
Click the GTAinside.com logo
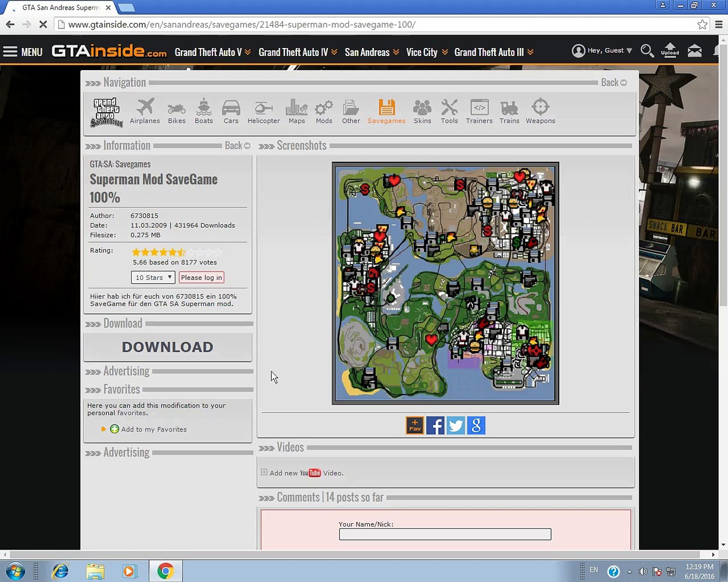(109, 51)
